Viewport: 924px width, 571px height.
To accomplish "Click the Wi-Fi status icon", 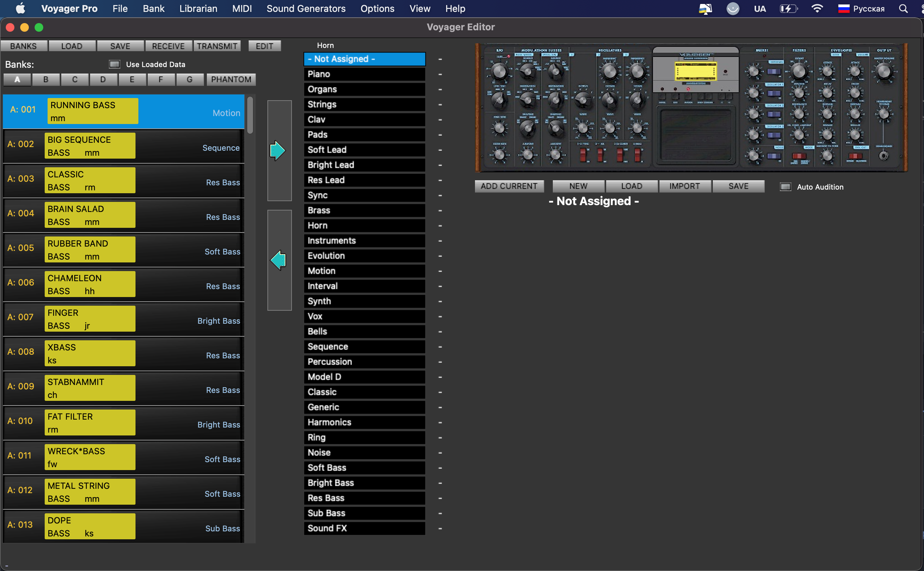I will (817, 9).
